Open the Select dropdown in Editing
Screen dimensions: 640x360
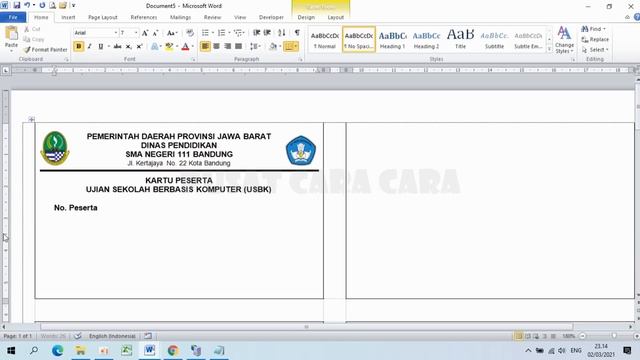pos(595,49)
